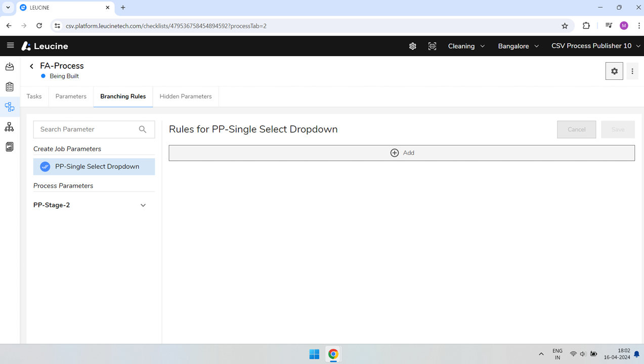Open the volume control in the tray
Screen dimensions: 644x364
(x=583, y=354)
